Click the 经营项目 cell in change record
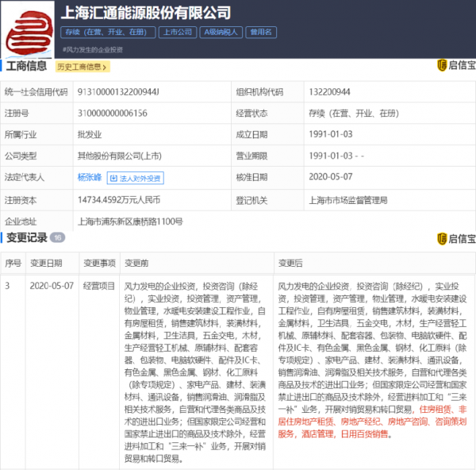The image size is (476, 470). (99, 286)
